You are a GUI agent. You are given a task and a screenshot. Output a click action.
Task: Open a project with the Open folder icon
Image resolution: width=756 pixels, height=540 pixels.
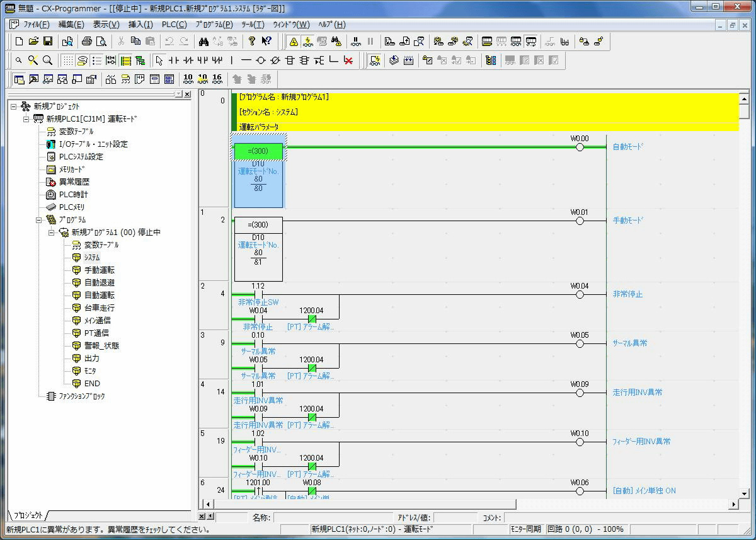coord(33,42)
